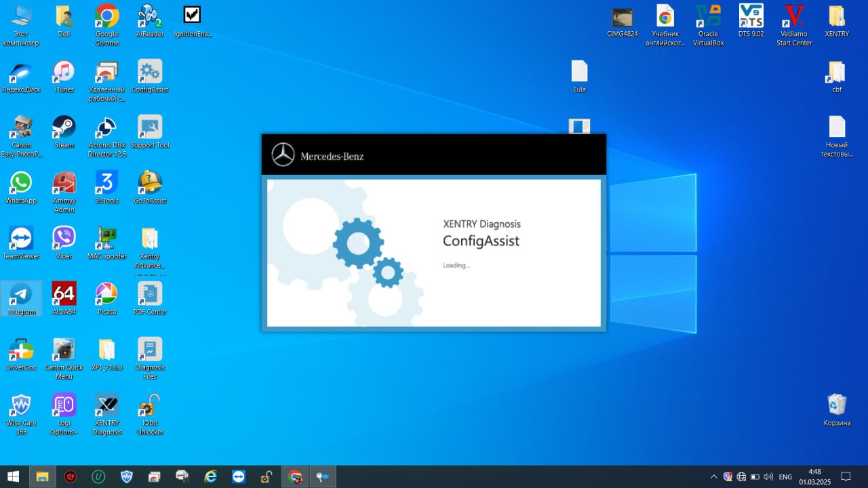Image resolution: width=868 pixels, height=488 pixels.
Task: Switch input language via ENG indicator
Action: pos(785,476)
